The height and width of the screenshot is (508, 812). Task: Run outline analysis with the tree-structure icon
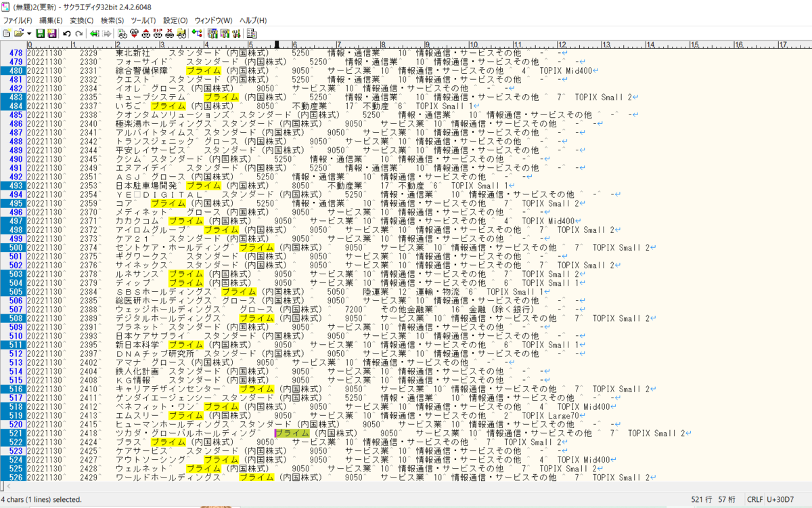[x=197, y=33]
